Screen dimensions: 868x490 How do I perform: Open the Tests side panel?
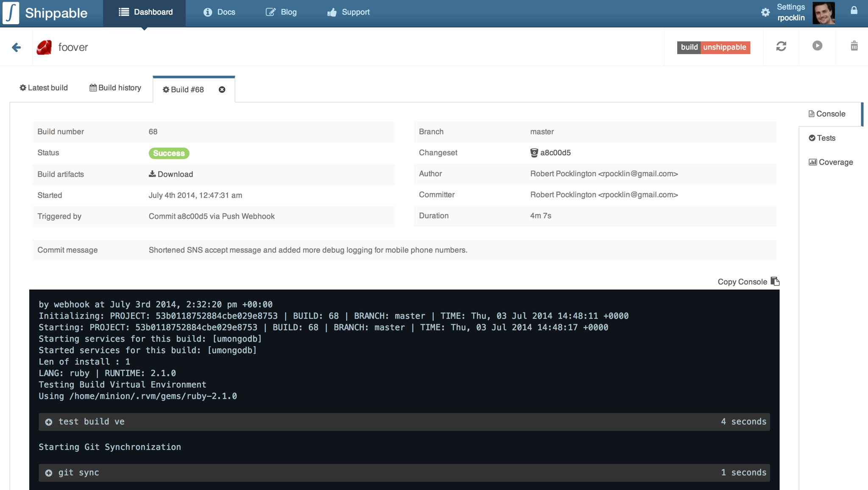pyautogui.click(x=822, y=138)
